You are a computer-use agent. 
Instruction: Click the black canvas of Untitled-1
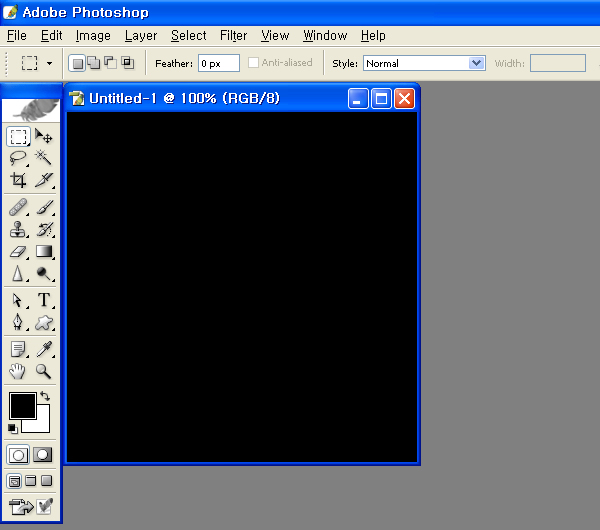coord(242,287)
